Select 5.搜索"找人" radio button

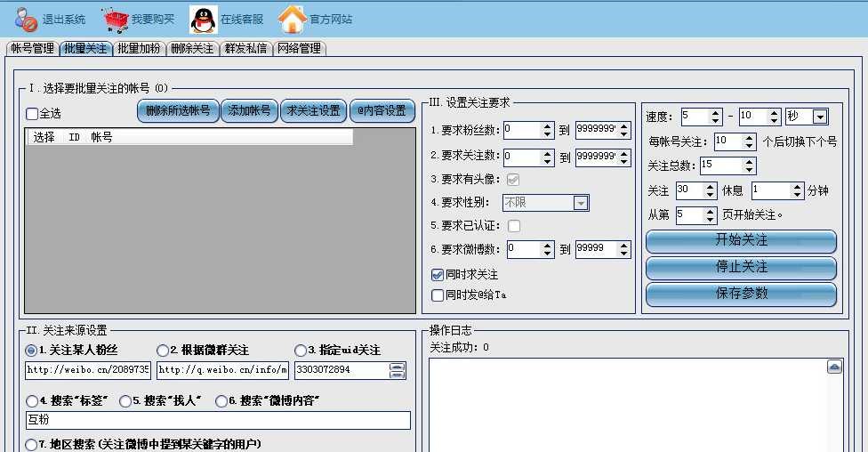point(125,401)
